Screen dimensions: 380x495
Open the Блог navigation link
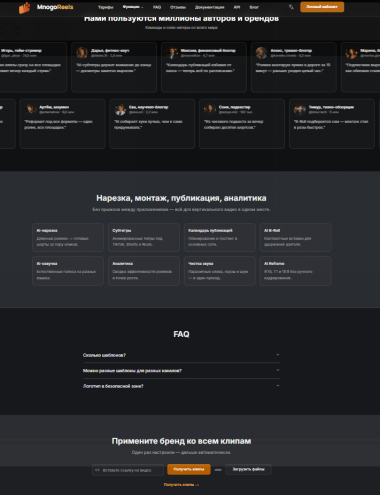[x=254, y=7]
